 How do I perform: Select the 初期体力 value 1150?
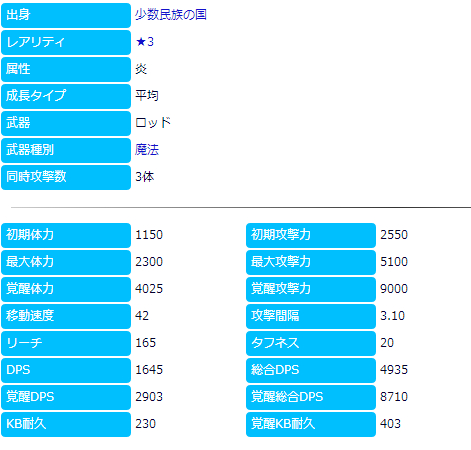[149, 235]
